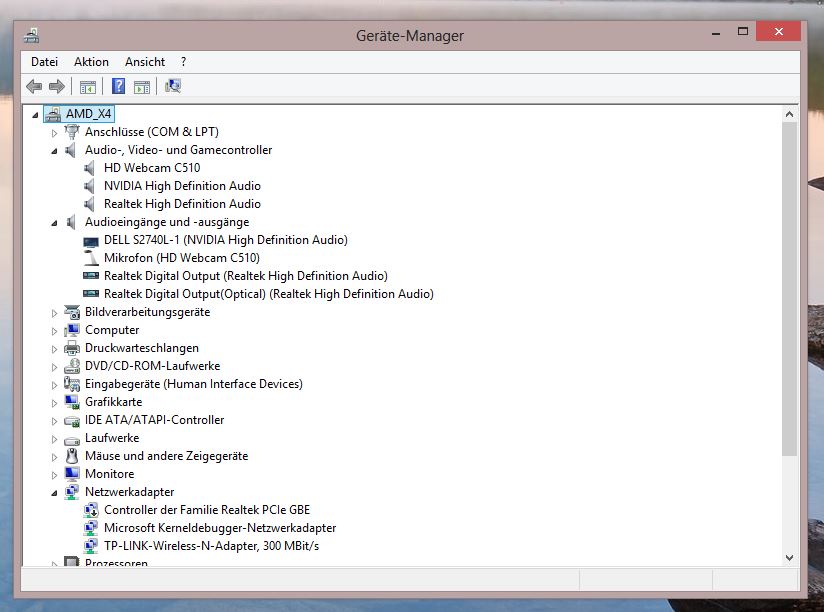Click the display adapter icon beside Grafikkarte
Image resolution: width=824 pixels, height=612 pixels.
72,402
